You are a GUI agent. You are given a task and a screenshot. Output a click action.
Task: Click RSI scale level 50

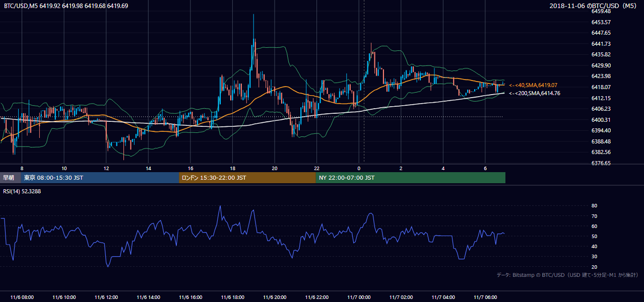coord(594,236)
